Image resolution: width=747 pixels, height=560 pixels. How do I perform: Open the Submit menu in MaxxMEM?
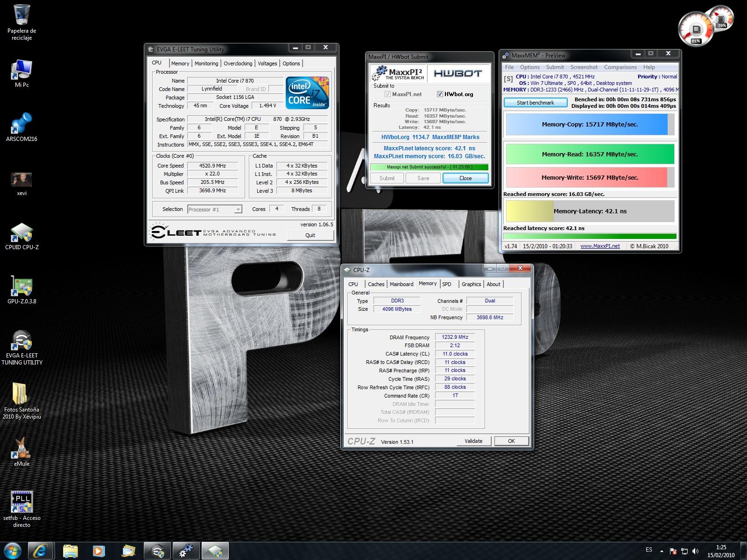click(x=555, y=67)
